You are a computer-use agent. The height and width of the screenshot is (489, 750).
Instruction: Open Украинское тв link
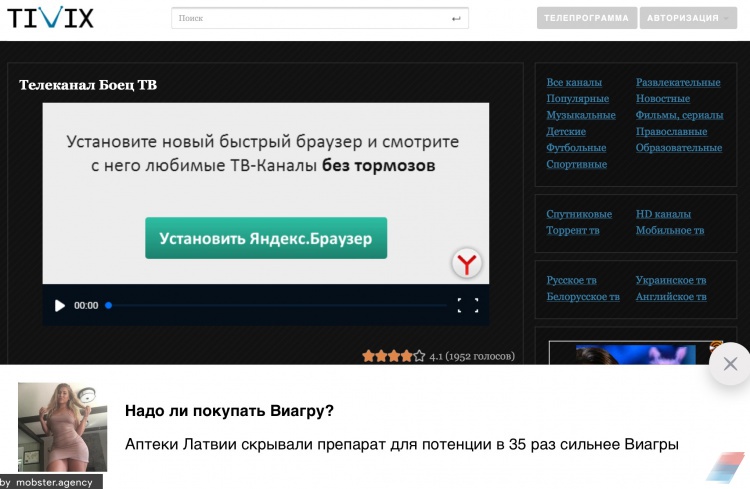[671, 280]
